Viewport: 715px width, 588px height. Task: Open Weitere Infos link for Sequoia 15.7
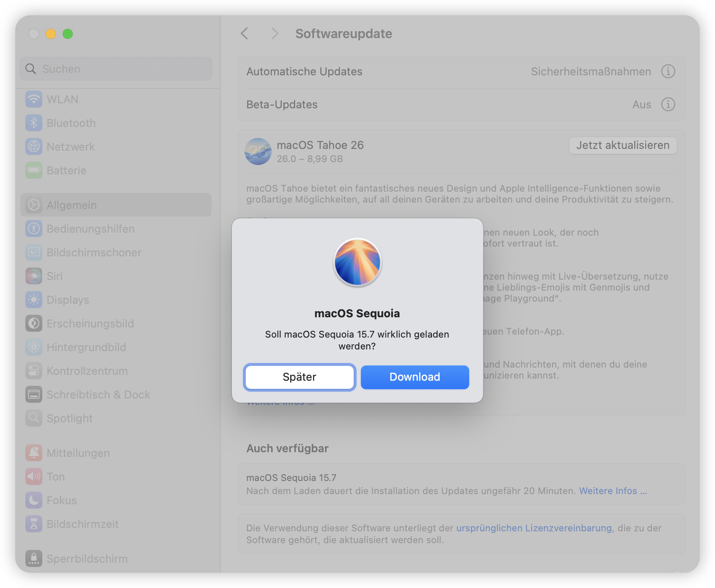click(613, 491)
